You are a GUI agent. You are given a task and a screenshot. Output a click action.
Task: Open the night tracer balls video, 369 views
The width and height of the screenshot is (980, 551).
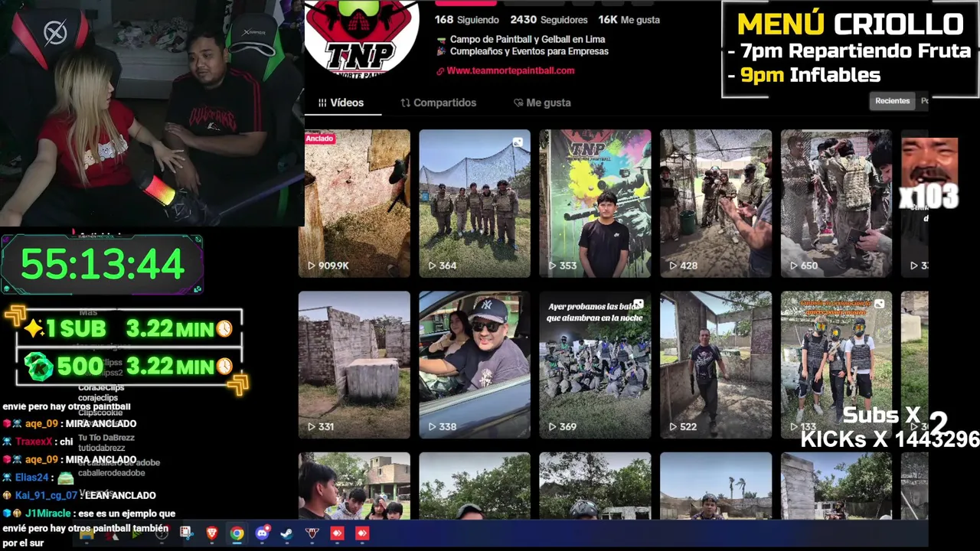595,364
